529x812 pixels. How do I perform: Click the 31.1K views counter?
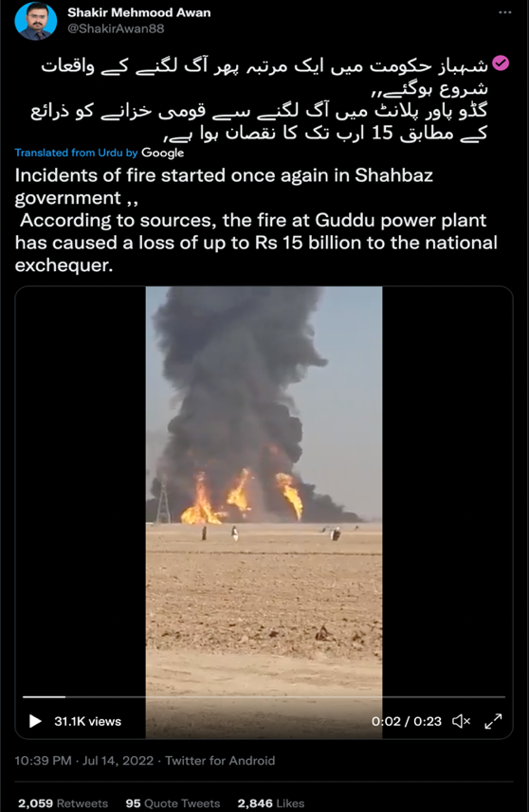[x=87, y=721]
